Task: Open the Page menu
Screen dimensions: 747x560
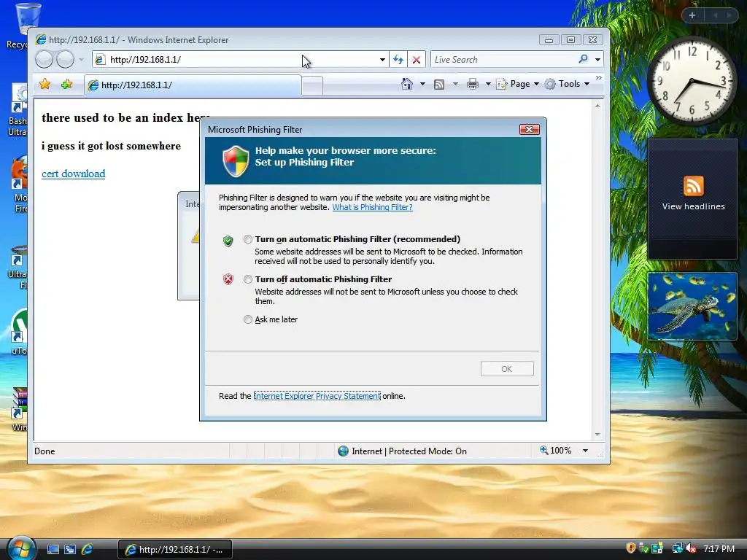Action: 517,84
